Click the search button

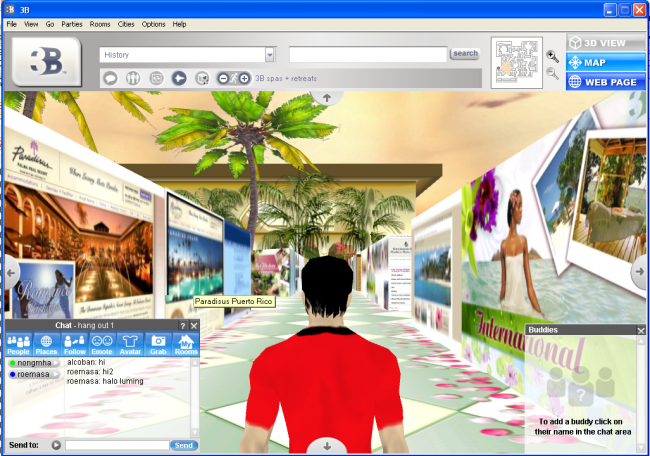465,54
